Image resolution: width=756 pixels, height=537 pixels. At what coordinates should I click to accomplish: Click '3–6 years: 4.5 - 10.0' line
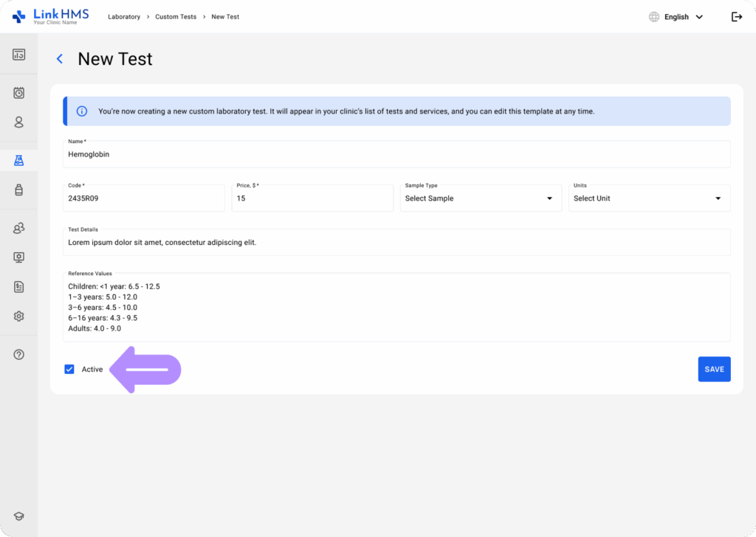point(103,308)
